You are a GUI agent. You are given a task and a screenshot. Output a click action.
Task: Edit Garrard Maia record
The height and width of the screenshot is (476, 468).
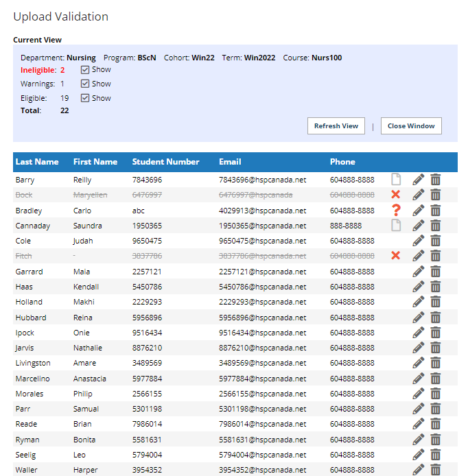click(x=418, y=272)
